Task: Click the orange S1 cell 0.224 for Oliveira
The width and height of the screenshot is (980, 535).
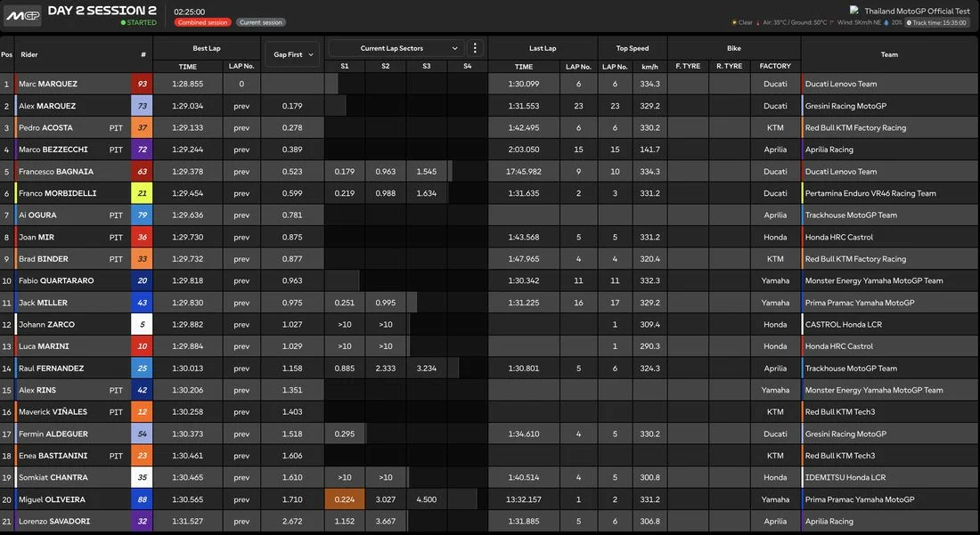Action: [x=345, y=499]
